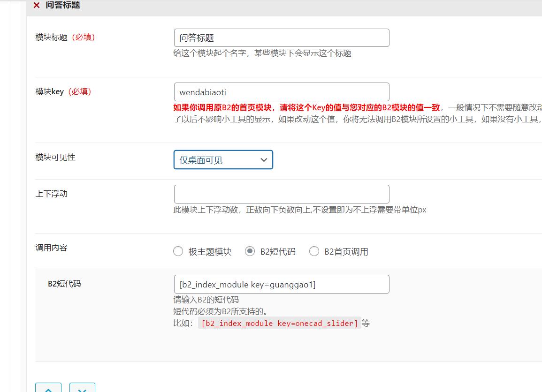Click the bold B2短代码 row label

pos(64,284)
